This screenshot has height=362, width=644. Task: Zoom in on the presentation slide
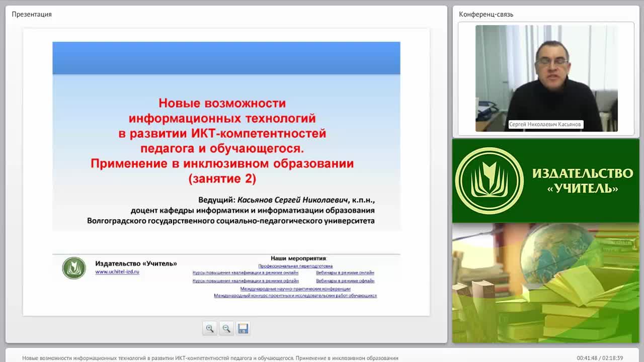(x=210, y=328)
